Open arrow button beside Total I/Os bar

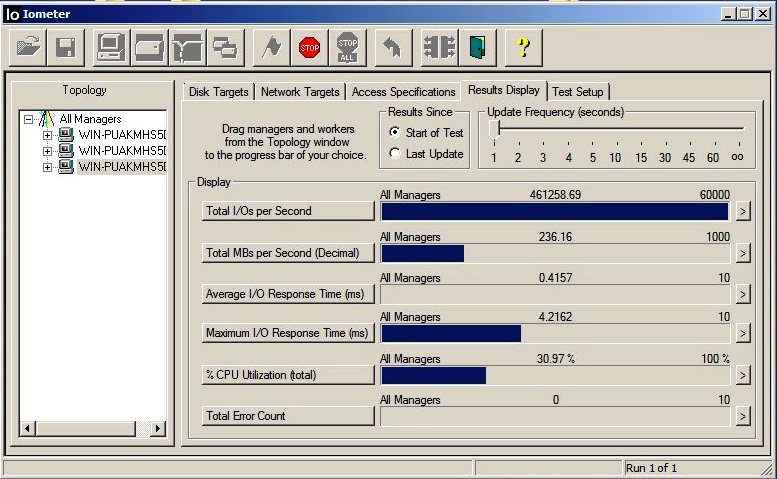pos(742,211)
